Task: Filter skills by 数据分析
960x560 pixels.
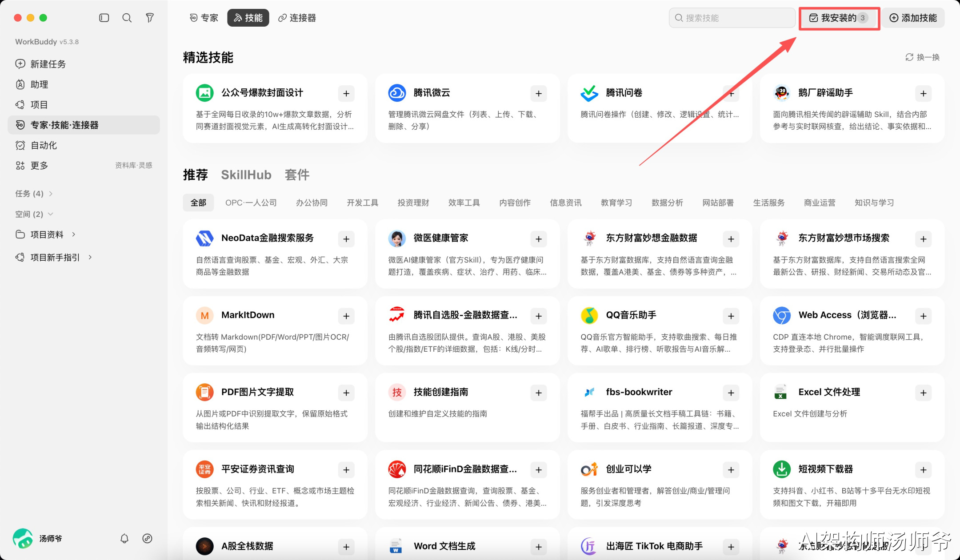Action: (667, 203)
